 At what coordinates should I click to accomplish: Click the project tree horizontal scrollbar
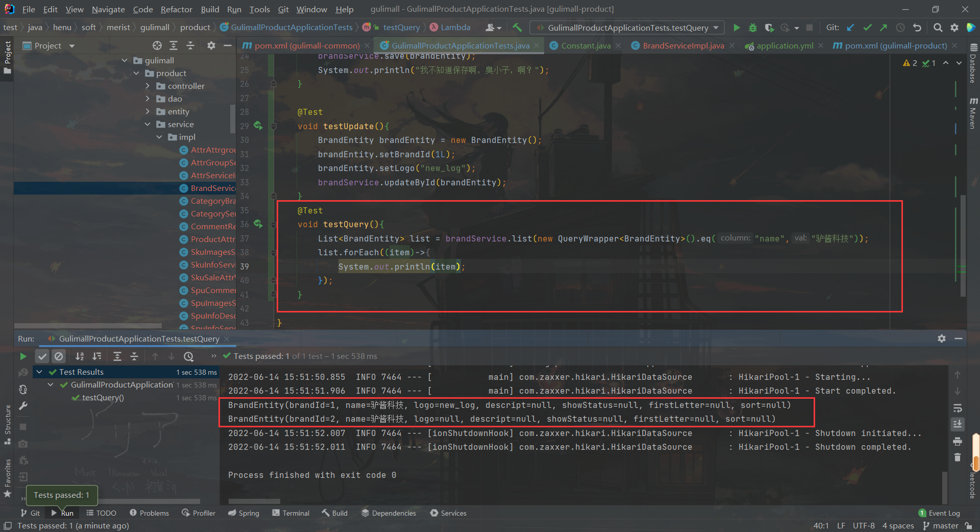pos(88,326)
